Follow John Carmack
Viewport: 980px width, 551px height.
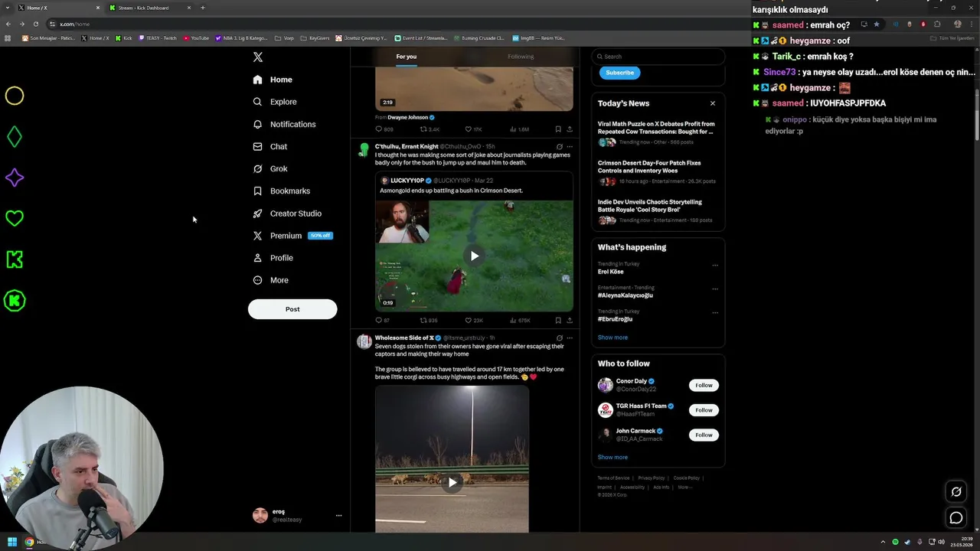(704, 435)
